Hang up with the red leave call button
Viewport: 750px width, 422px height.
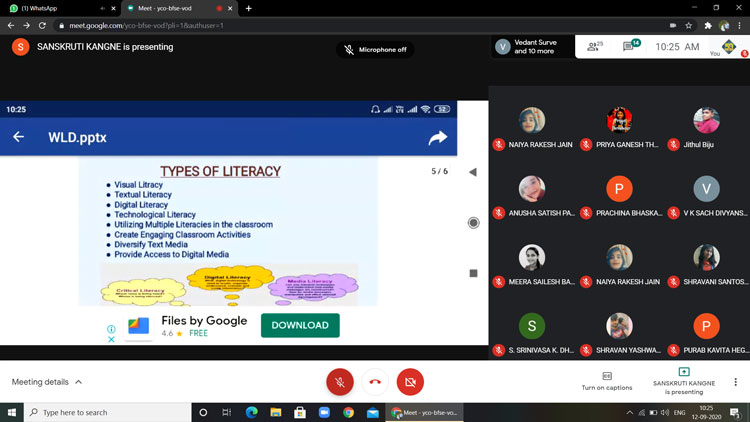point(375,382)
